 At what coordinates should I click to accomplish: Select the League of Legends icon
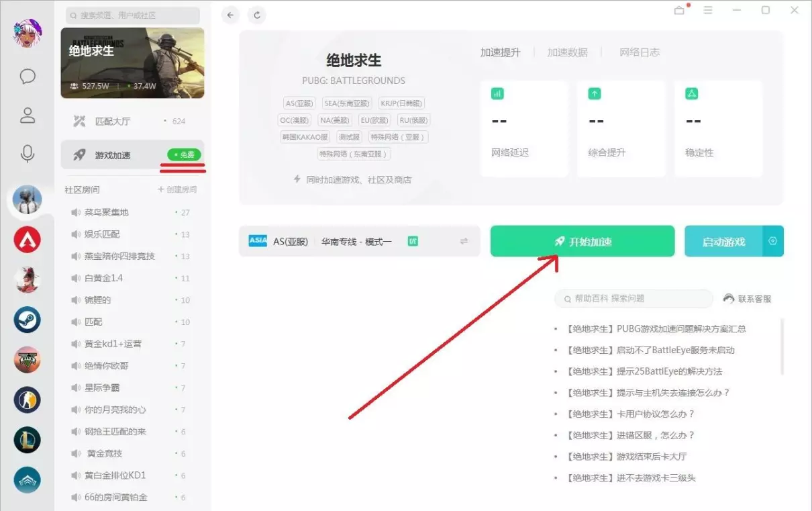pyautogui.click(x=28, y=440)
